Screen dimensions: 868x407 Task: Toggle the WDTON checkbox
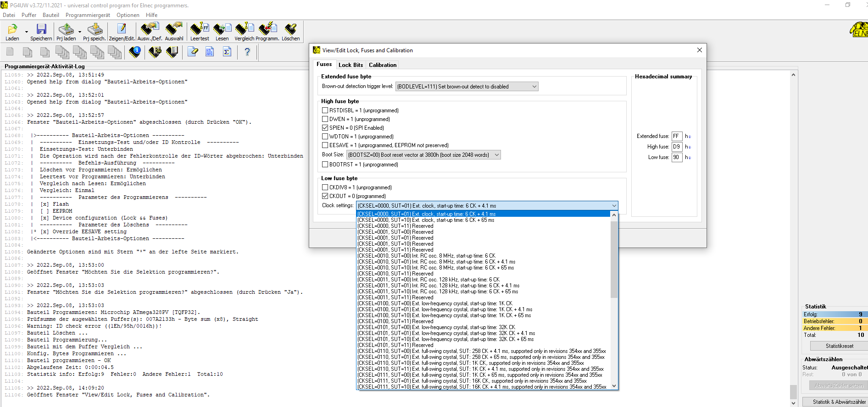325,137
